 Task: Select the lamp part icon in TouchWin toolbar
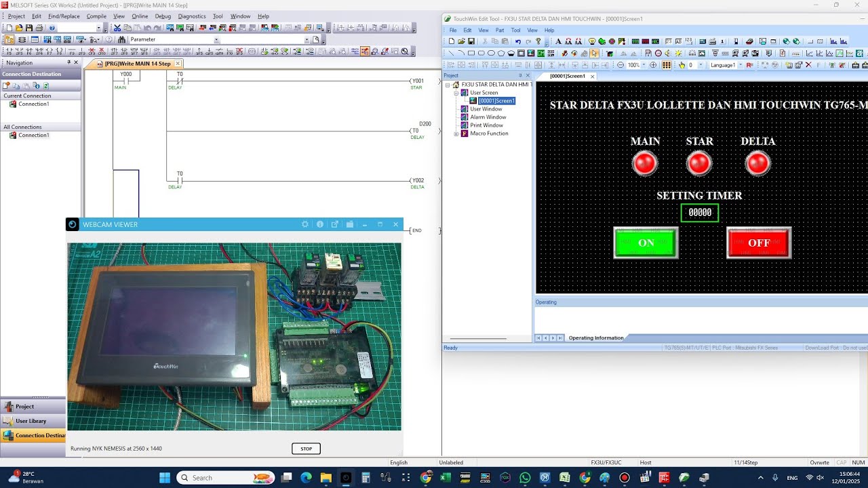[x=592, y=41]
